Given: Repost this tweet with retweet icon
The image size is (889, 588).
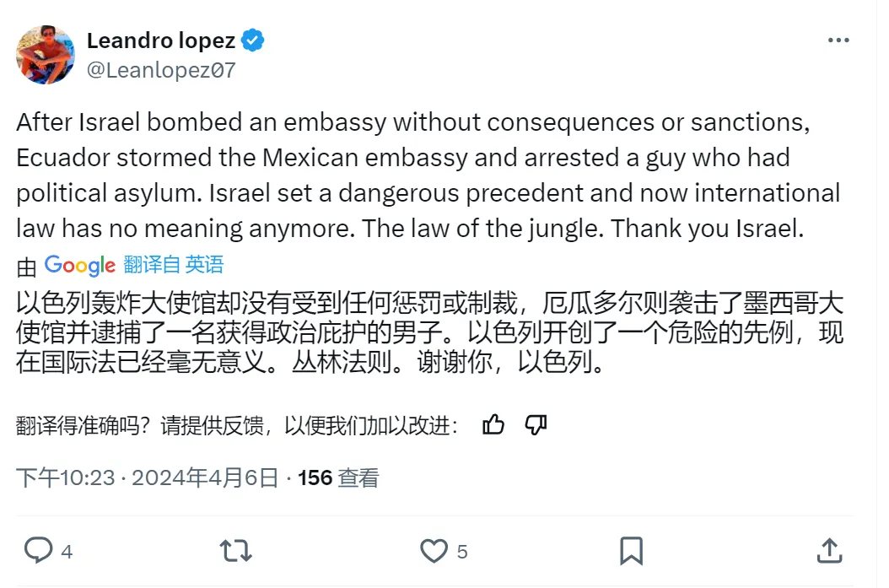Looking at the screenshot, I should [235, 551].
